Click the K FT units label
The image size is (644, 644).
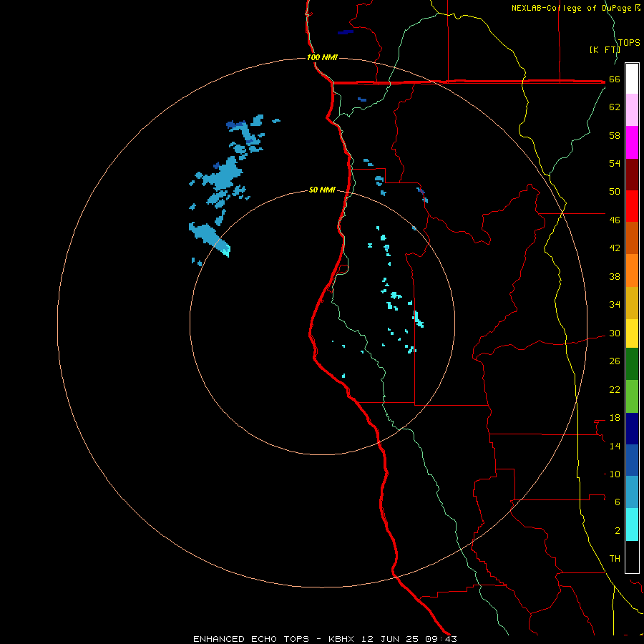(x=605, y=49)
